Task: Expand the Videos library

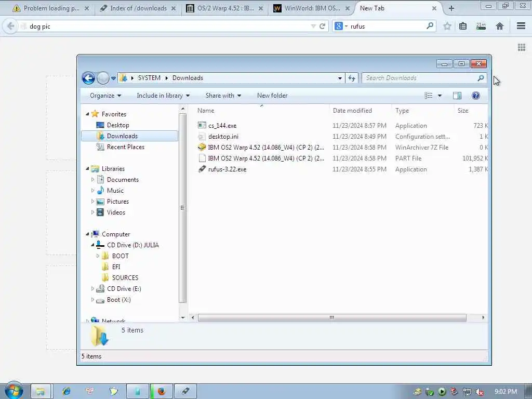Action: [92, 212]
